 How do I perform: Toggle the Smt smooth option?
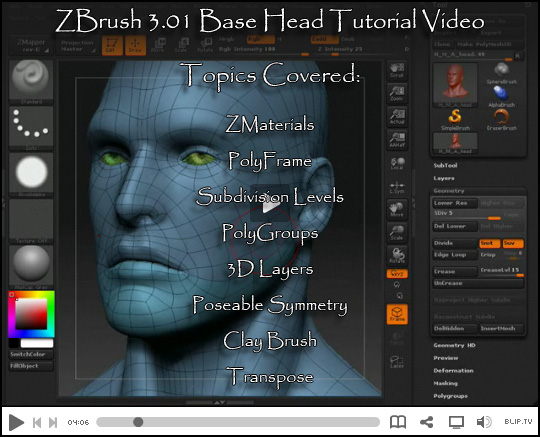point(489,243)
